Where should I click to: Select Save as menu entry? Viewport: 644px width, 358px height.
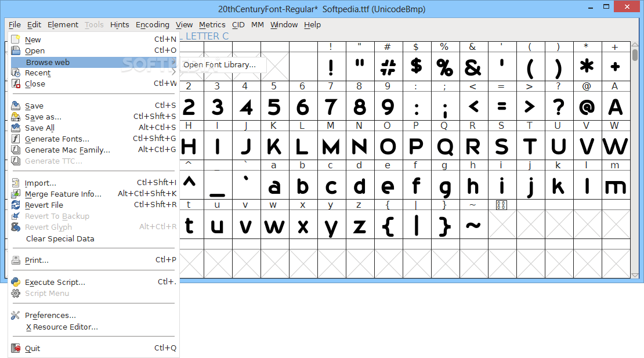pyautogui.click(x=93, y=117)
